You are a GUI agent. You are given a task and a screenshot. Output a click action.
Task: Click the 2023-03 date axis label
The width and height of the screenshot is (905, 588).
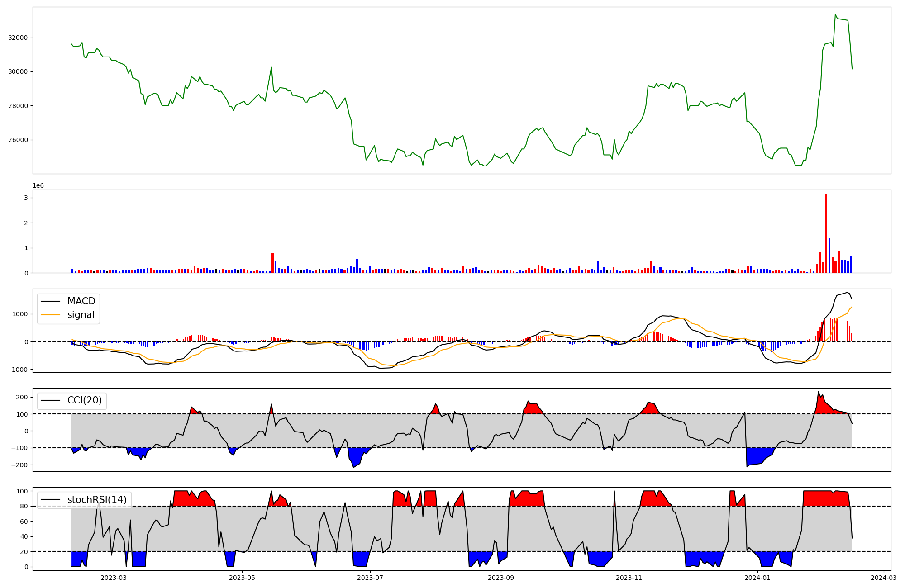(114, 578)
